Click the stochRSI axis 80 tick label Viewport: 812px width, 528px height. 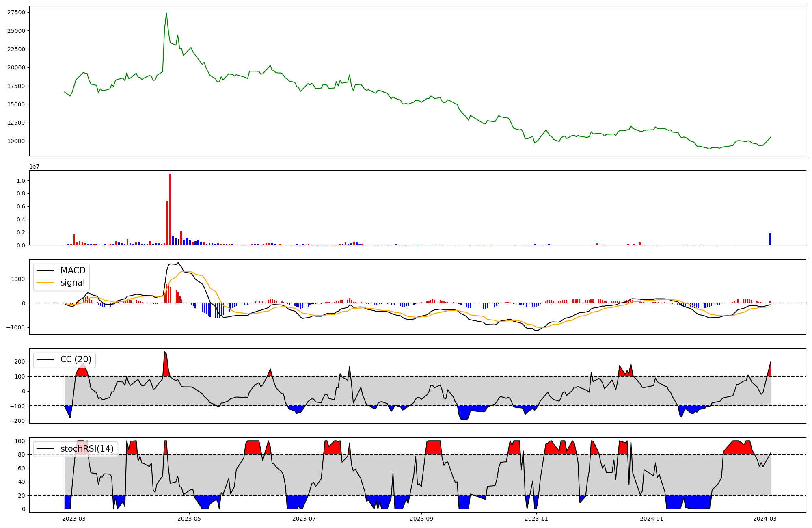pos(21,455)
